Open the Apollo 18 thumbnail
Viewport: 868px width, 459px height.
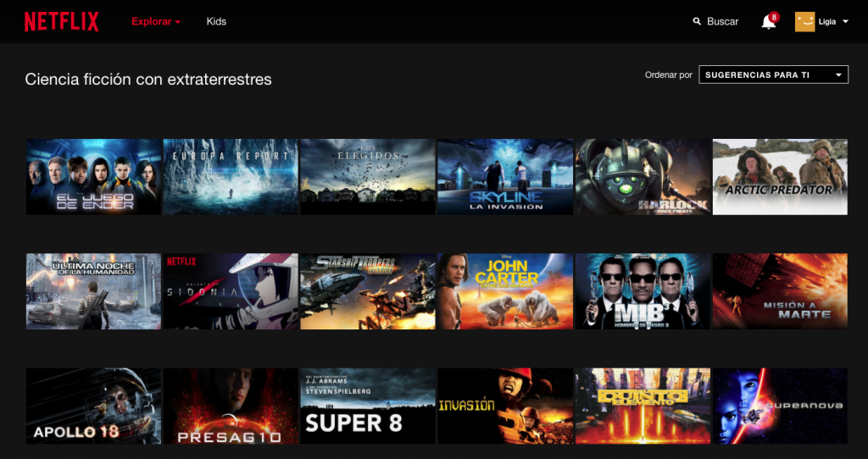(x=93, y=406)
